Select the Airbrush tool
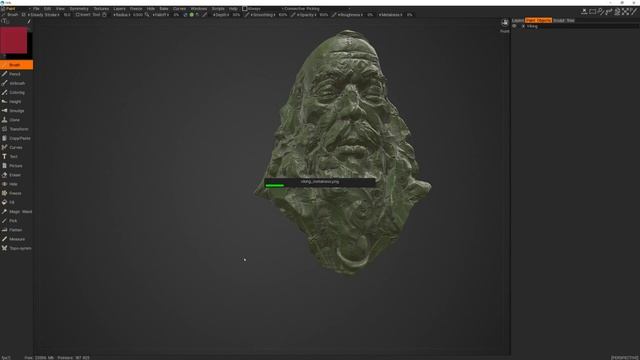This screenshot has width=640, height=360. point(16,83)
